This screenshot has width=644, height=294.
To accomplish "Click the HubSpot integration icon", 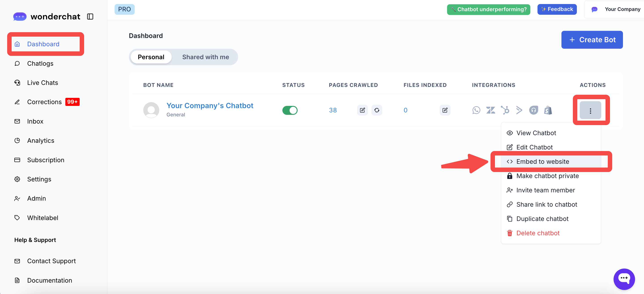I will click(x=505, y=110).
